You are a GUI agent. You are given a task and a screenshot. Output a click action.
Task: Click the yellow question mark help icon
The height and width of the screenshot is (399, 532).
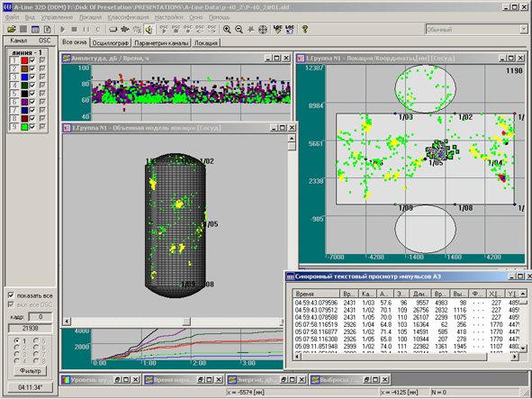click(x=304, y=30)
